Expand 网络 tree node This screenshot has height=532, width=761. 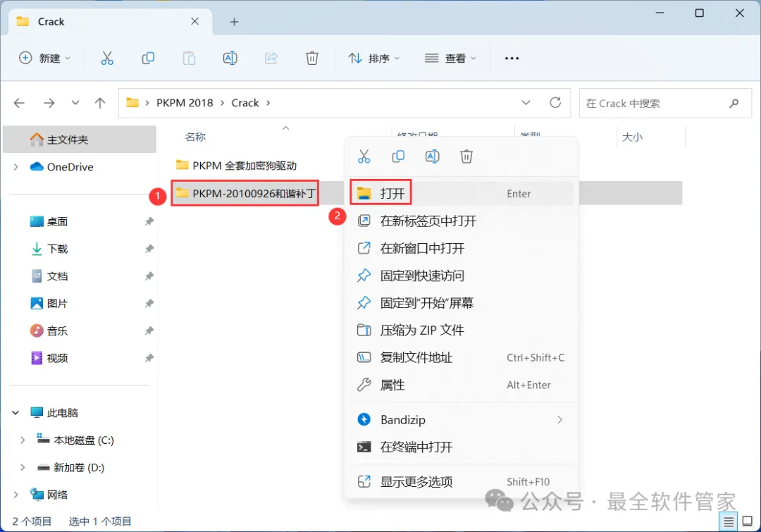pos(16,495)
